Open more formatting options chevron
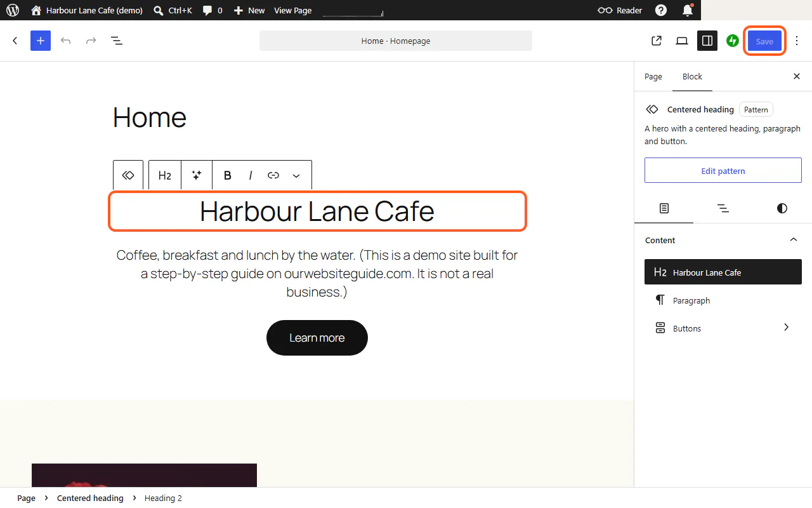Screen dimensions: 812x508 [x=296, y=175]
